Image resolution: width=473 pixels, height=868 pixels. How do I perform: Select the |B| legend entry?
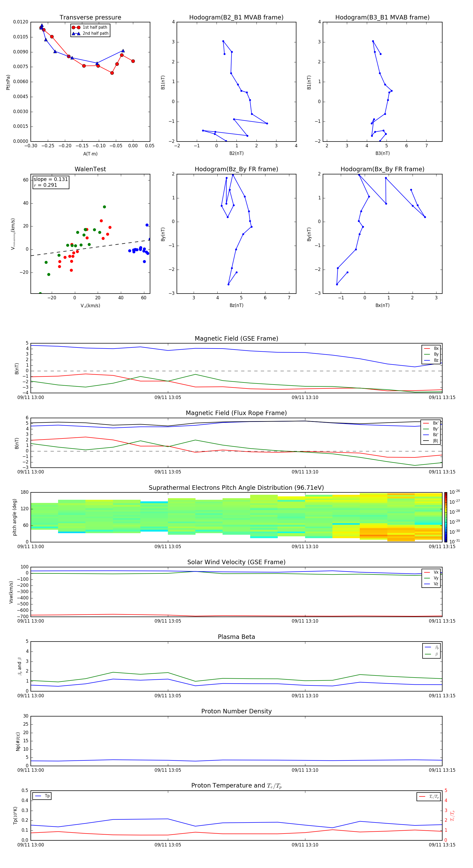[431, 441]
